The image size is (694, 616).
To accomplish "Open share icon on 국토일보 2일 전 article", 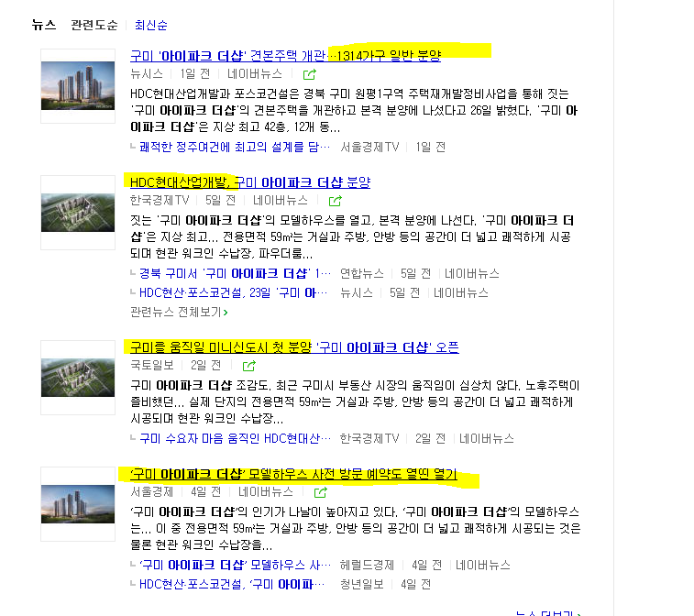I will [249, 366].
